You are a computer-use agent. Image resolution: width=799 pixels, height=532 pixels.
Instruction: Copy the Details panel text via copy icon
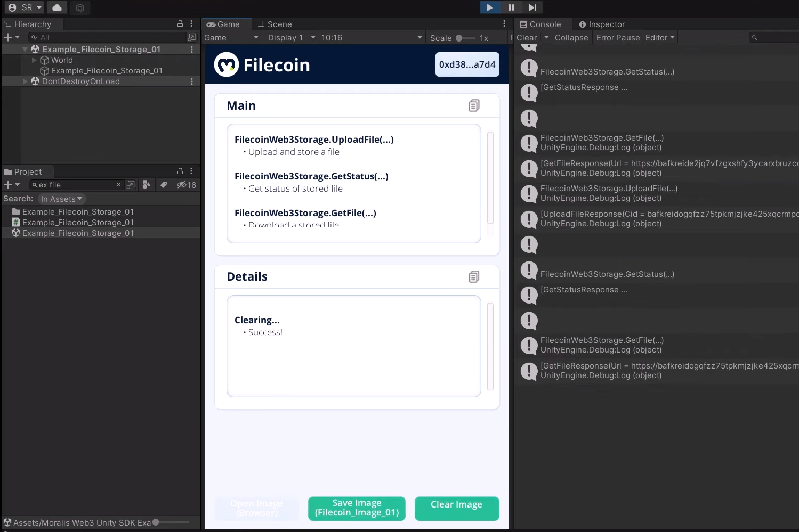pyautogui.click(x=474, y=276)
